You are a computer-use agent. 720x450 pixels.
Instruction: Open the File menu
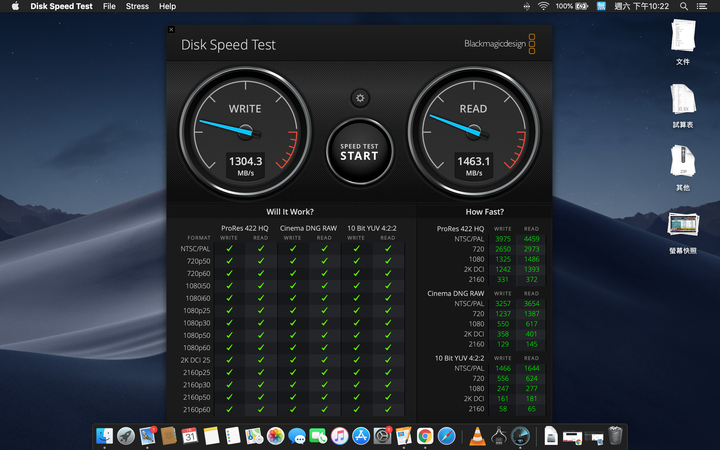(109, 6)
